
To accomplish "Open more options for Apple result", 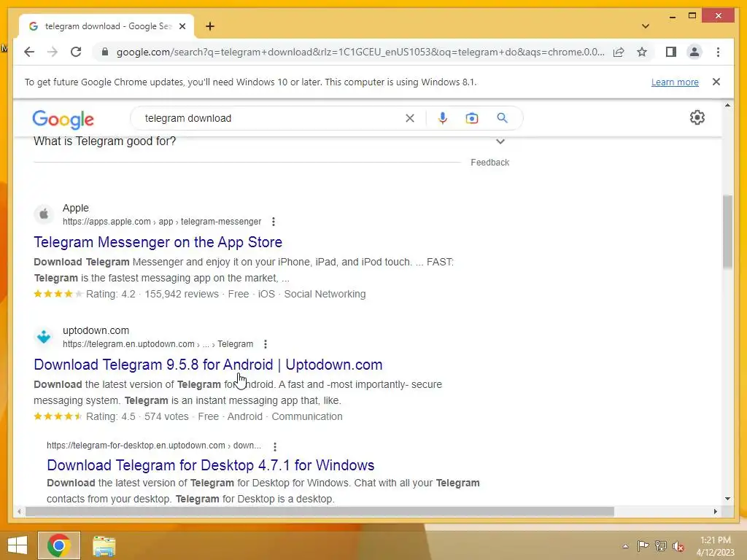I will 273,222.
